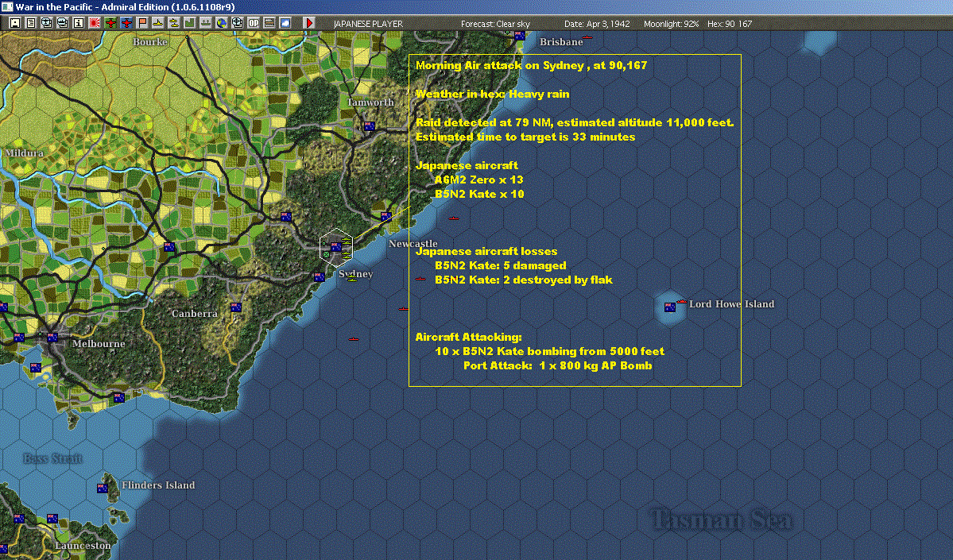
Task: Click the 'Estimated time to target is 33 minutes' line
Action: click(x=525, y=137)
